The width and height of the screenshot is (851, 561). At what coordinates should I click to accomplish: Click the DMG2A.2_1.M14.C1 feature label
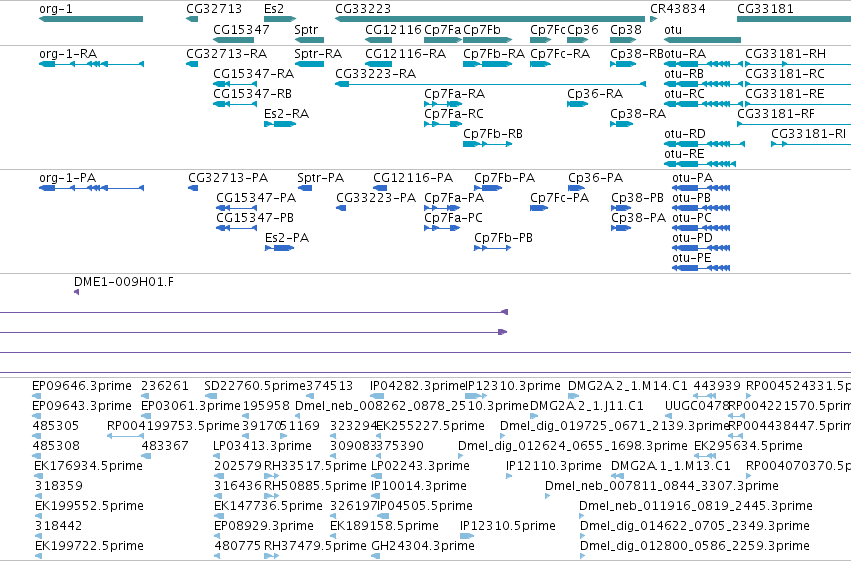click(x=628, y=386)
